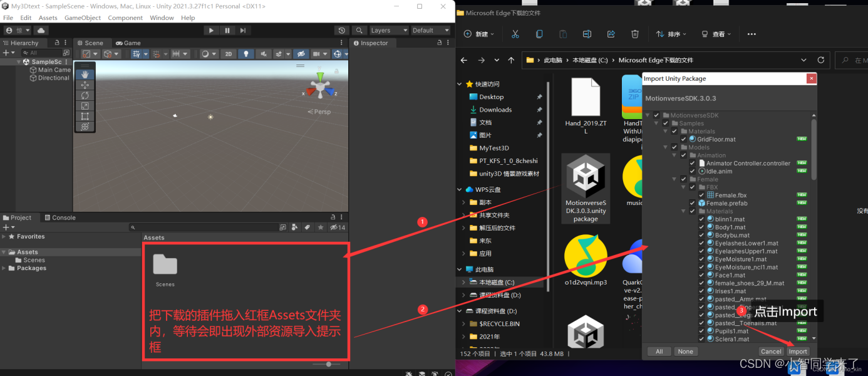Open Unity undo history icon
Image resolution: width=868 pixels, height=376 pixels.
tap(341, 30)
